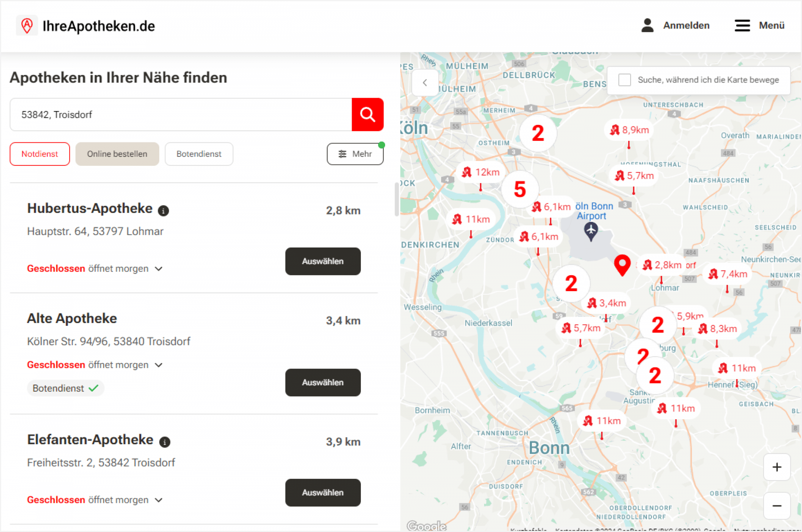
Task: Collapse map with left chevron button
Action: [x=425, y=82]
